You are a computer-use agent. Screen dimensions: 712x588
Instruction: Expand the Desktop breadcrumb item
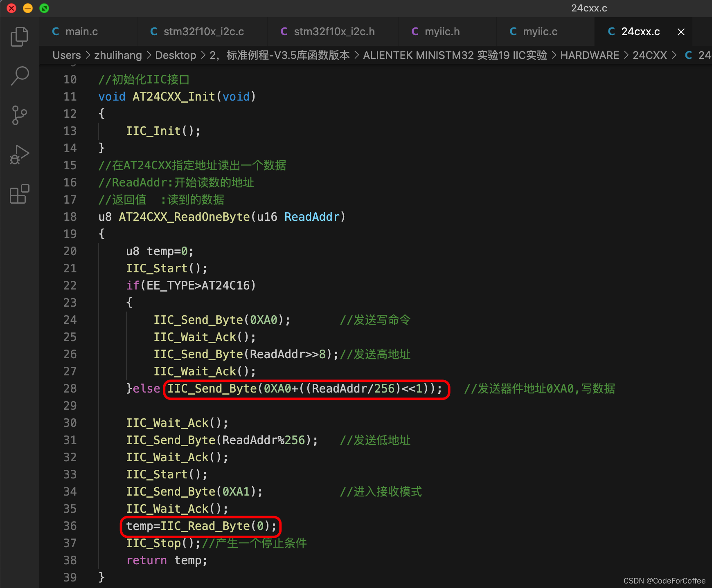[176, 55]
